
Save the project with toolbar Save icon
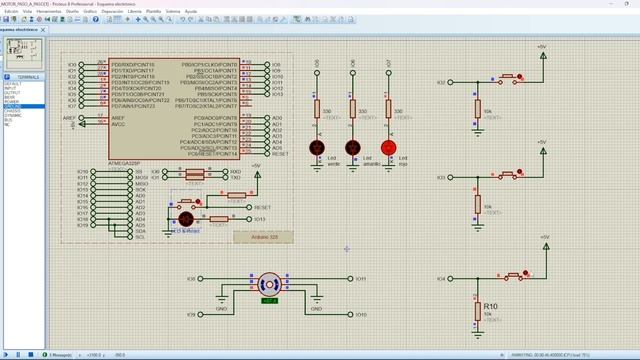click(x=6, y=19)
